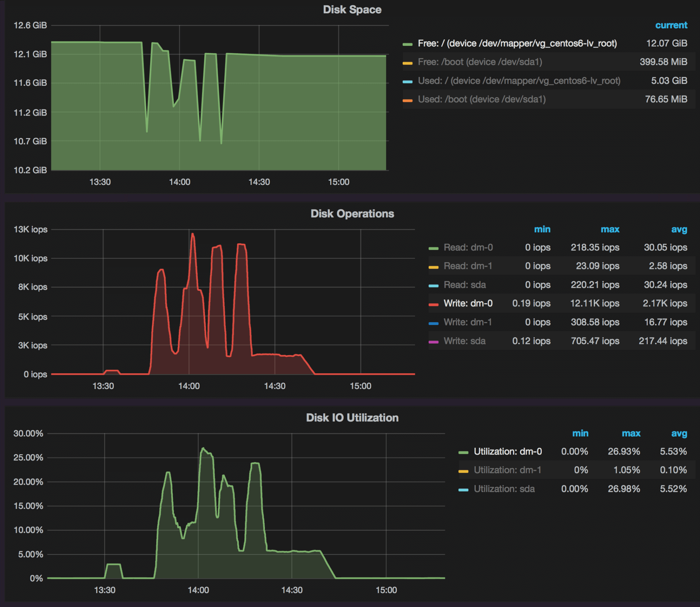Screen dimensions: 700x607
Task: Open Disk IO Utilization panel title menu
Action: click(x=352, y=418)
